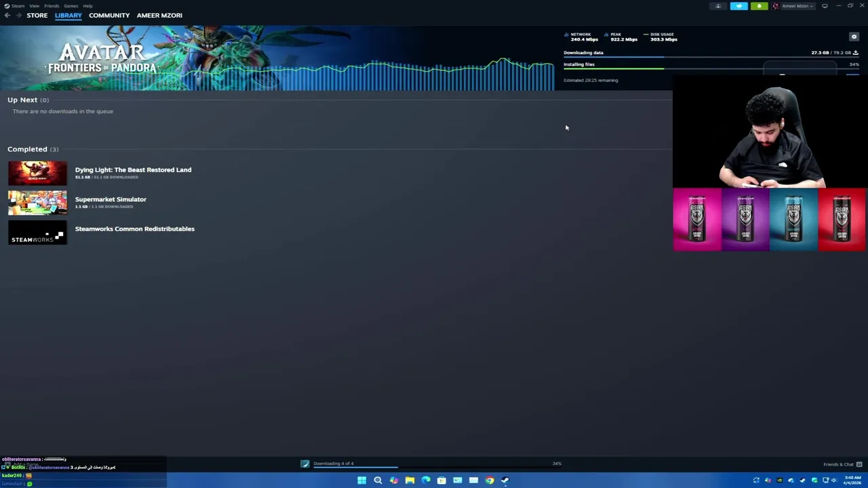Click the Estimated 29:25 remaining text
868x488 pixels.
coord(591,80)
